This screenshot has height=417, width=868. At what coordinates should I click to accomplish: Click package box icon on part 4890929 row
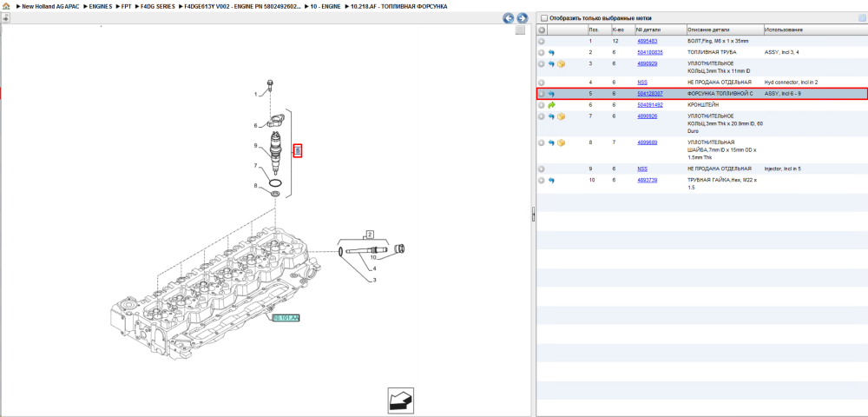click(x=561, y=63)
